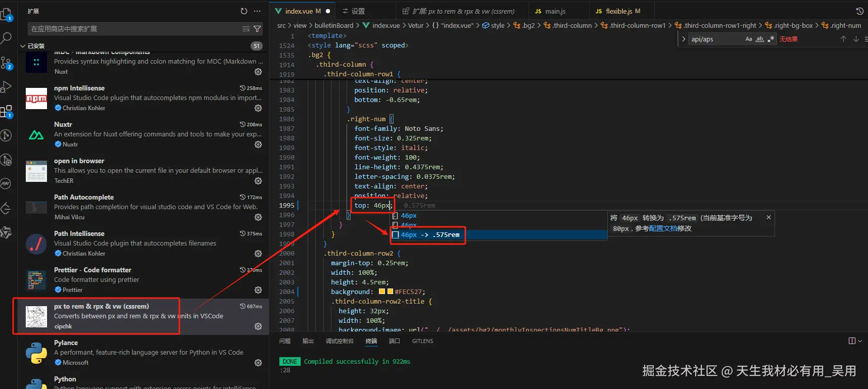Open the GITLENS panel tab
868x389 pixels.
(422, 341)
